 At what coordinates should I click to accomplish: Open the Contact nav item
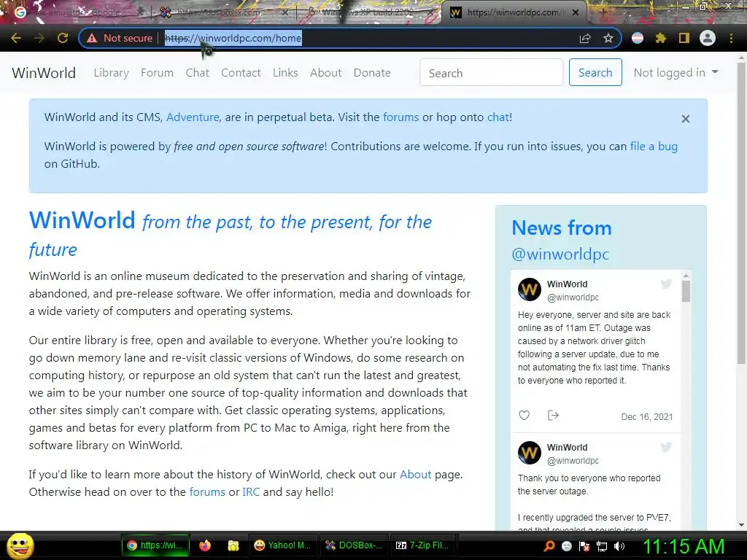click(241, 72)
